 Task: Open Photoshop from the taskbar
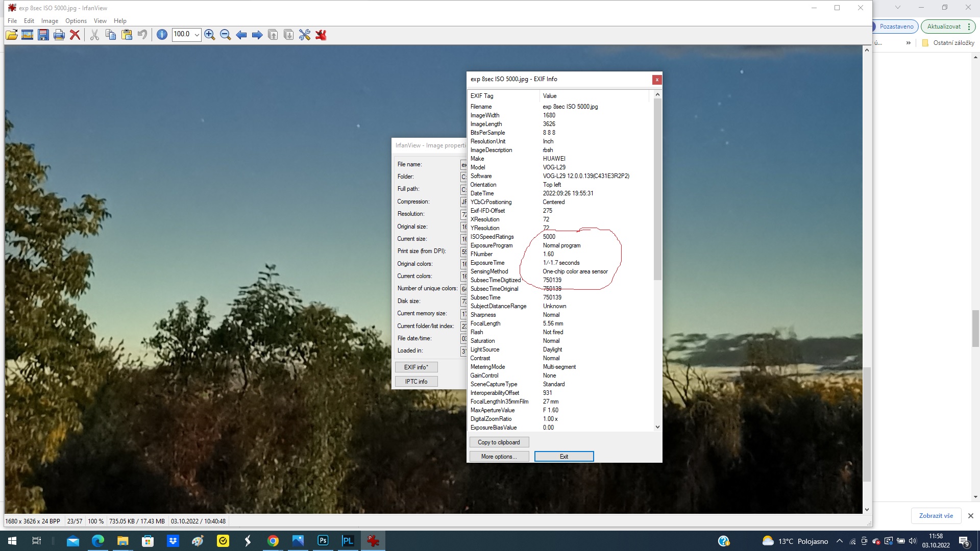tap(323, 541)
